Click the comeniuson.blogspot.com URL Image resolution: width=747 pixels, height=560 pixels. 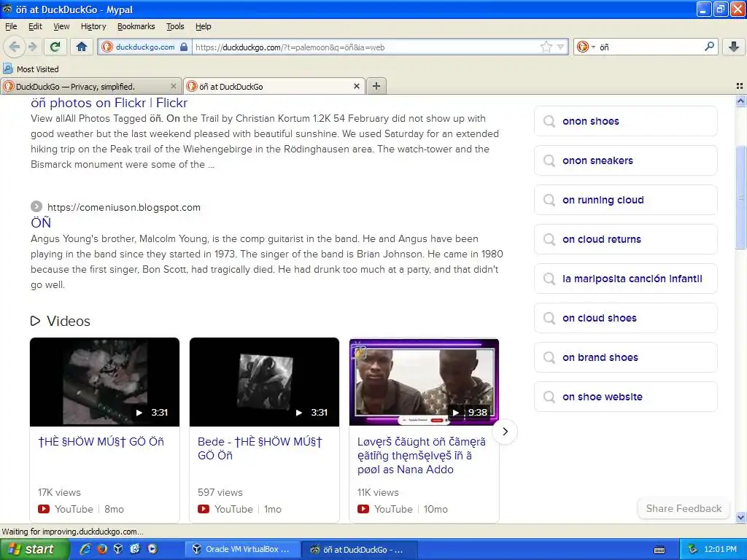pos(124,207)
